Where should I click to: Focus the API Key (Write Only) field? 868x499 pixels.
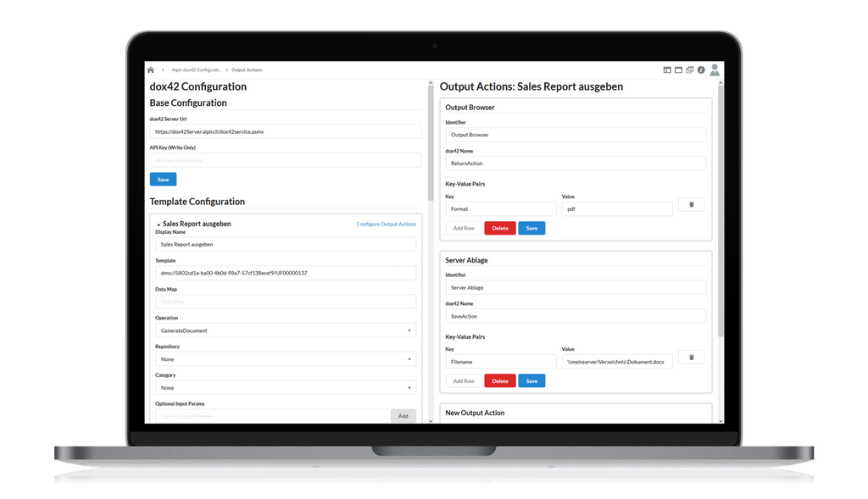tap(286, 160)
